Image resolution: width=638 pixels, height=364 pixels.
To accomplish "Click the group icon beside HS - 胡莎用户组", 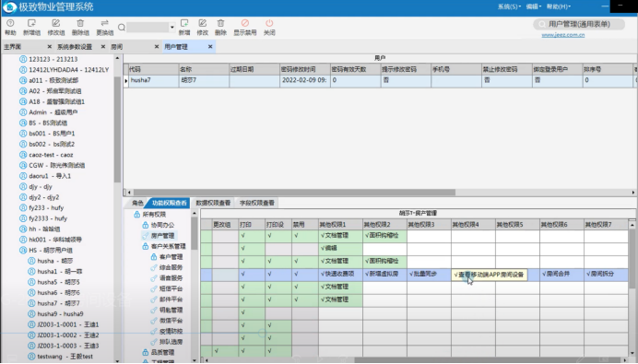I will (23, 250).
